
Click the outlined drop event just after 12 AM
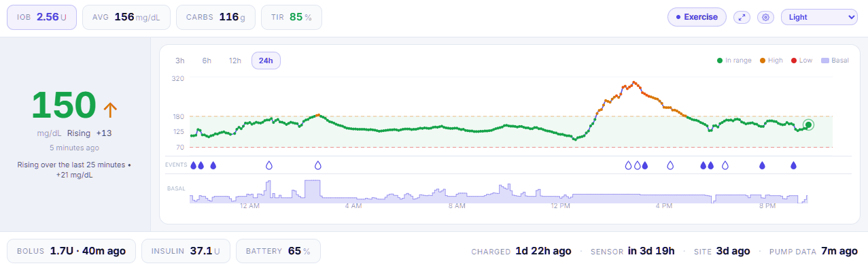(x=268, y=165)
